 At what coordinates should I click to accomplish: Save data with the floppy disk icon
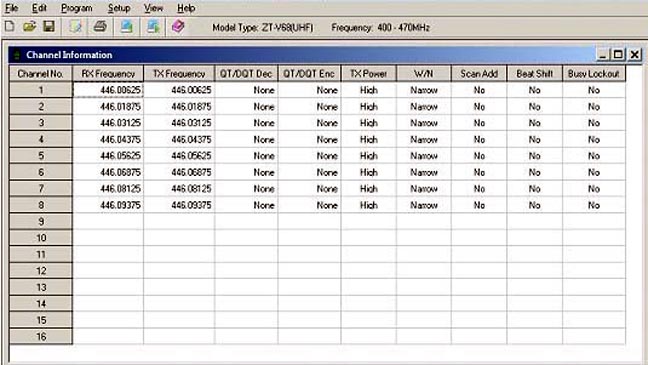click(x=49, y=27)
